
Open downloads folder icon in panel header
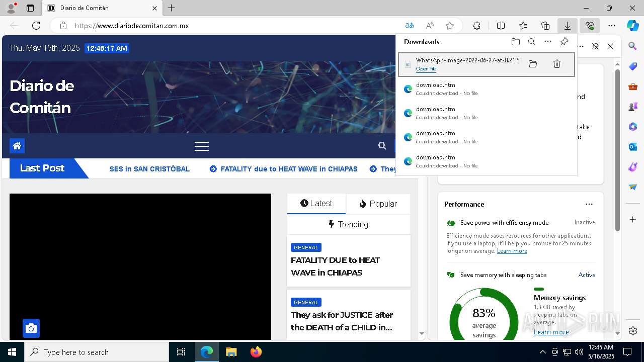[x=515, y=42]
